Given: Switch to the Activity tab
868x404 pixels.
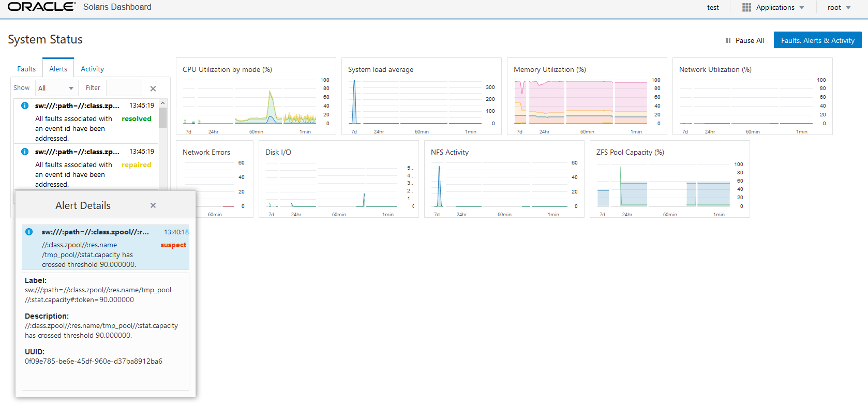Looking at the screenshot, I should click(x=93, y=69).
